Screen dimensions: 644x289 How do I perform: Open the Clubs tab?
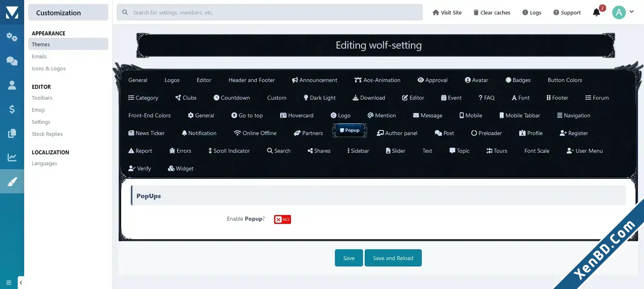186,98
